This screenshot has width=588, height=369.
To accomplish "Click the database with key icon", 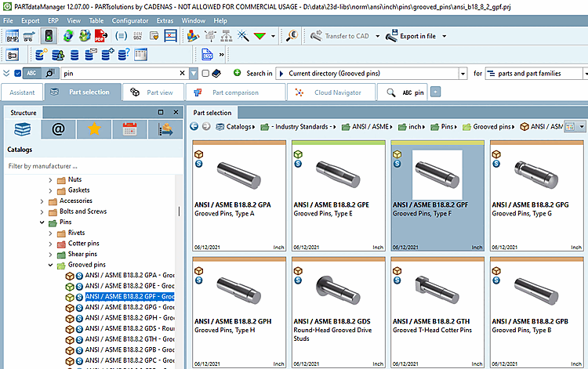I will click(42, 55).
